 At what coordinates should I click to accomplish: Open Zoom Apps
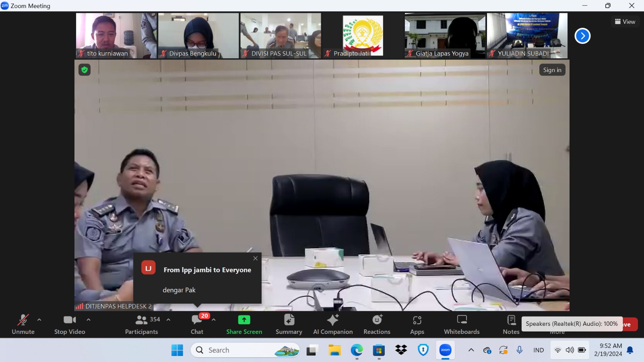point(417,324)
